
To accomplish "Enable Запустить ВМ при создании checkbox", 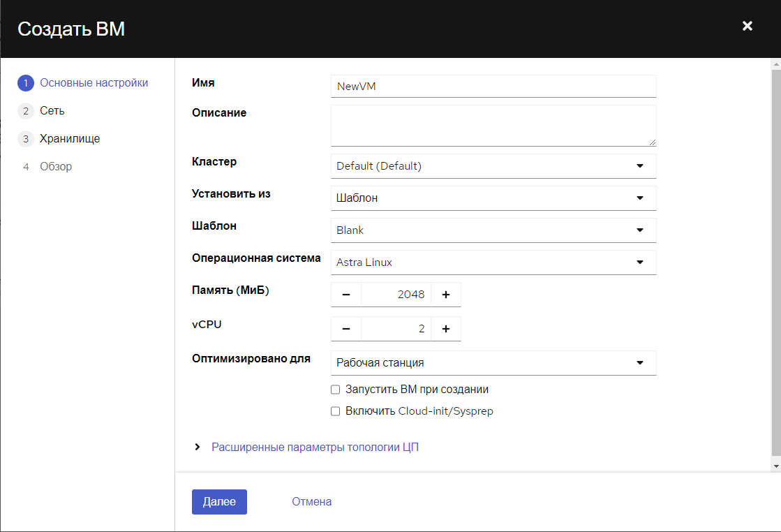I will coord(335,390).
